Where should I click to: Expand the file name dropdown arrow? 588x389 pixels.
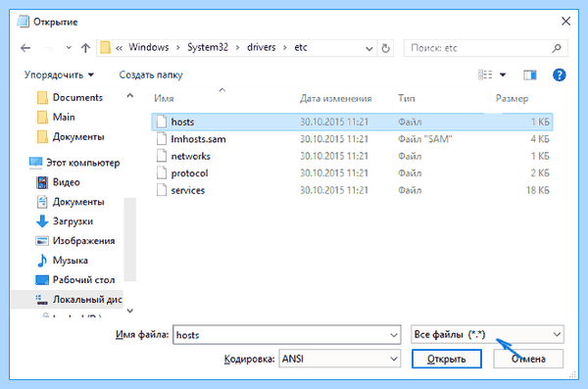tap(394, 335)
